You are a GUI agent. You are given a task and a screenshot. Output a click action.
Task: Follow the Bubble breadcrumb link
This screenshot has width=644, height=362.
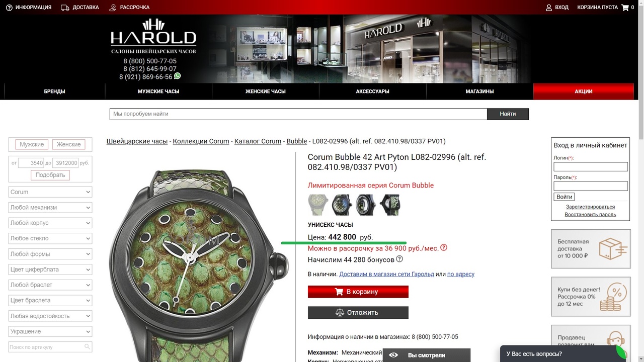[297, 141]
